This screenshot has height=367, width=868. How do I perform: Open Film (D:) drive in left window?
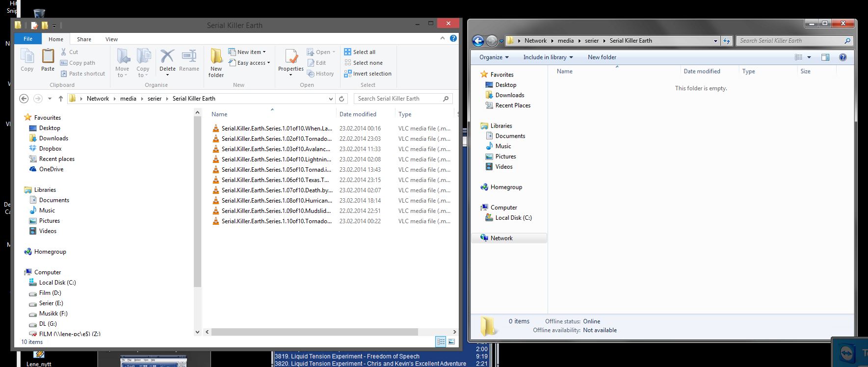pyautogui.click(x=50, y=293)
